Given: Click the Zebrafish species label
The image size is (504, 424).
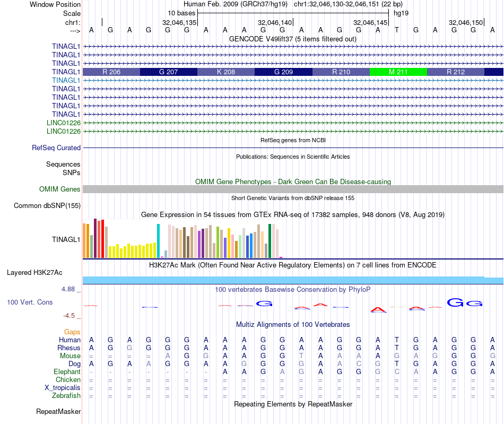Looking at the screenshot, I should [66, 395].
